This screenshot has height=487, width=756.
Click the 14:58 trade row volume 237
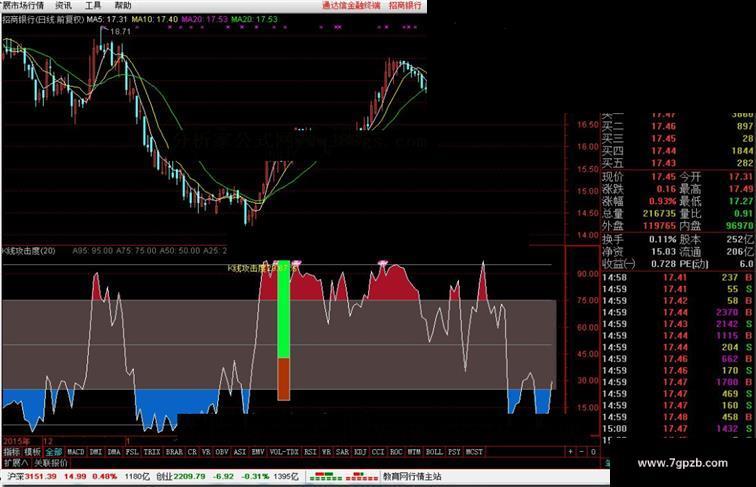tap(729, 277)
